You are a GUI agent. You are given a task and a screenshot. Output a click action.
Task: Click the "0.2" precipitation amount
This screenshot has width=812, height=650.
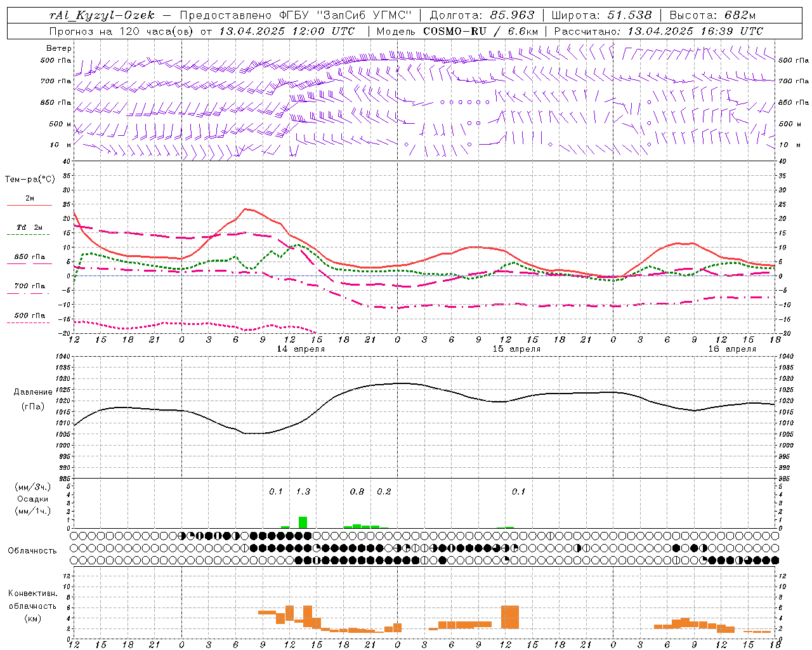tap(384, 491)
